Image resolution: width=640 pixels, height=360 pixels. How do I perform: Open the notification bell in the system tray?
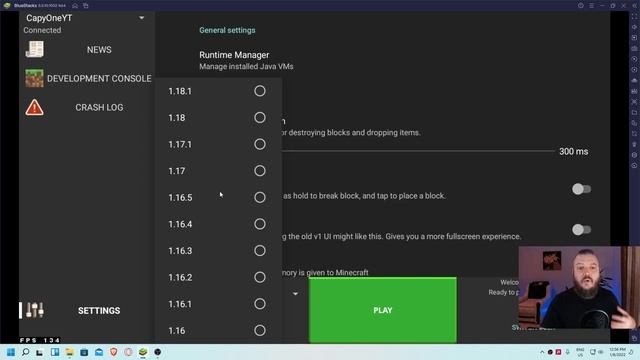point(631,352)
